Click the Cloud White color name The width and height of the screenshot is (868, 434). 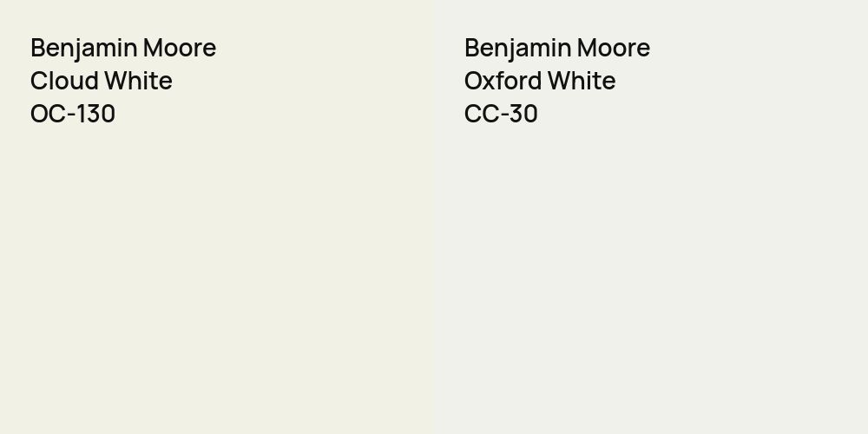tap(102, 81)
